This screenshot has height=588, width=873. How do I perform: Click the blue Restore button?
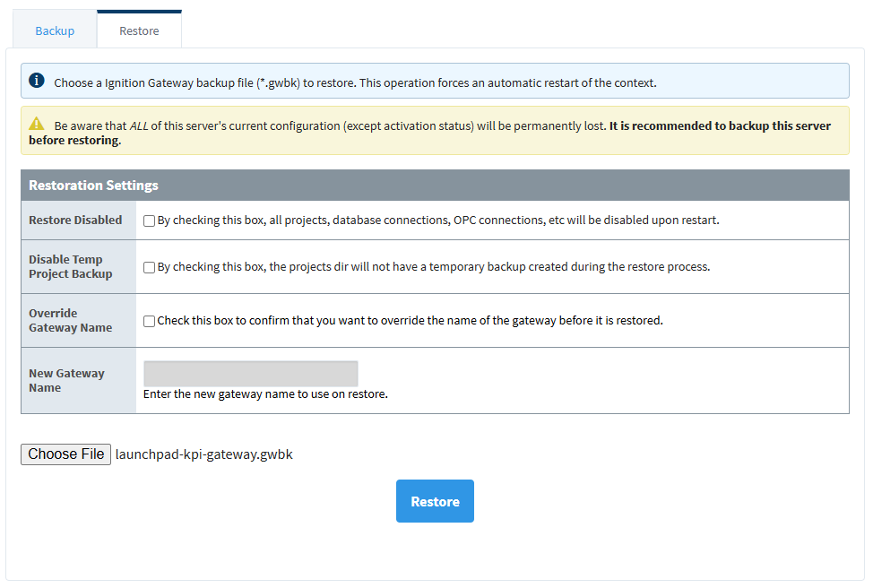[x=435, y=501]
